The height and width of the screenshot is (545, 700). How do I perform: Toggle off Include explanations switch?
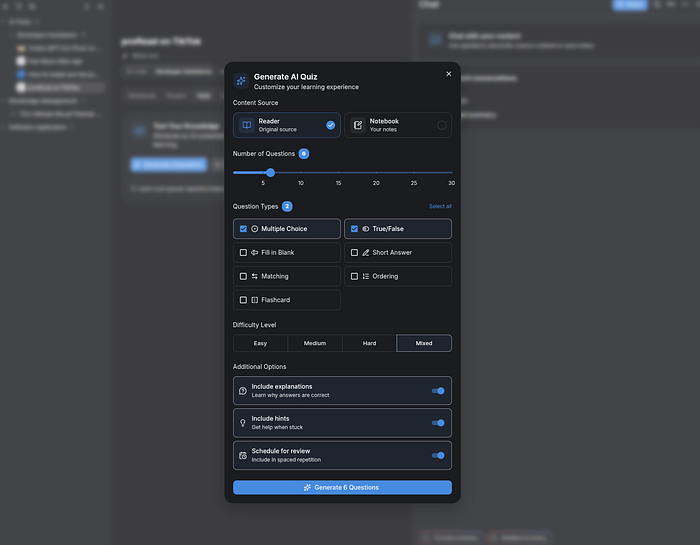point(438,391)
